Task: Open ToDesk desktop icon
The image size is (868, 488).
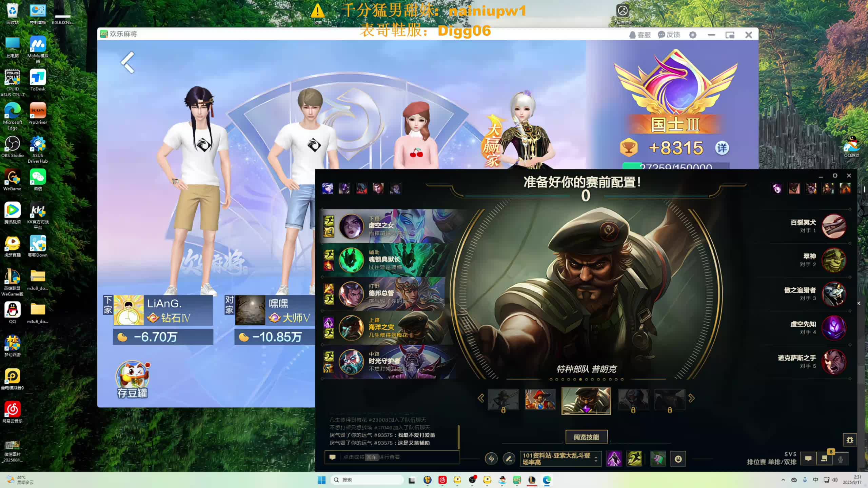Action: point(38,80)
